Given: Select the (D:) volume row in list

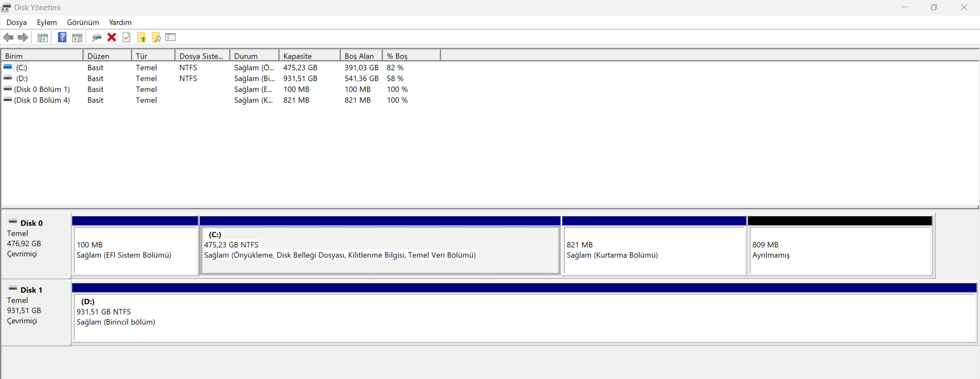Looking at the screenshot, I should [x=221, y=79].
